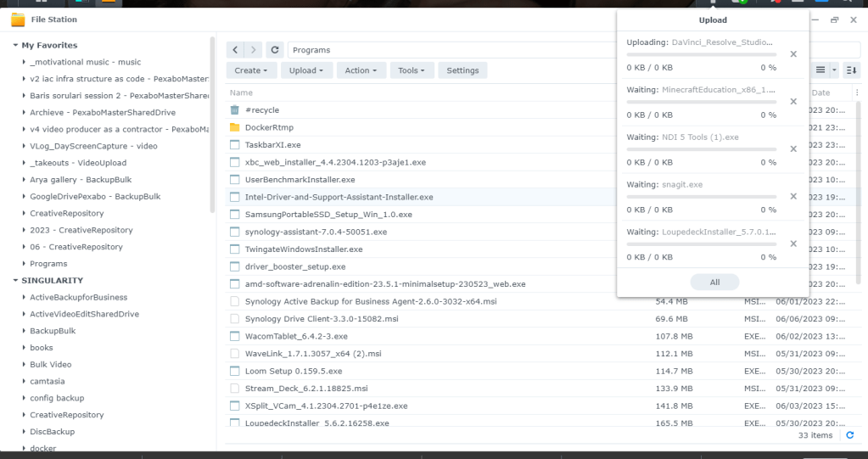Open the view mode dropdown arrow beside list icon
The image size is (868, 459).
[834, 70]
